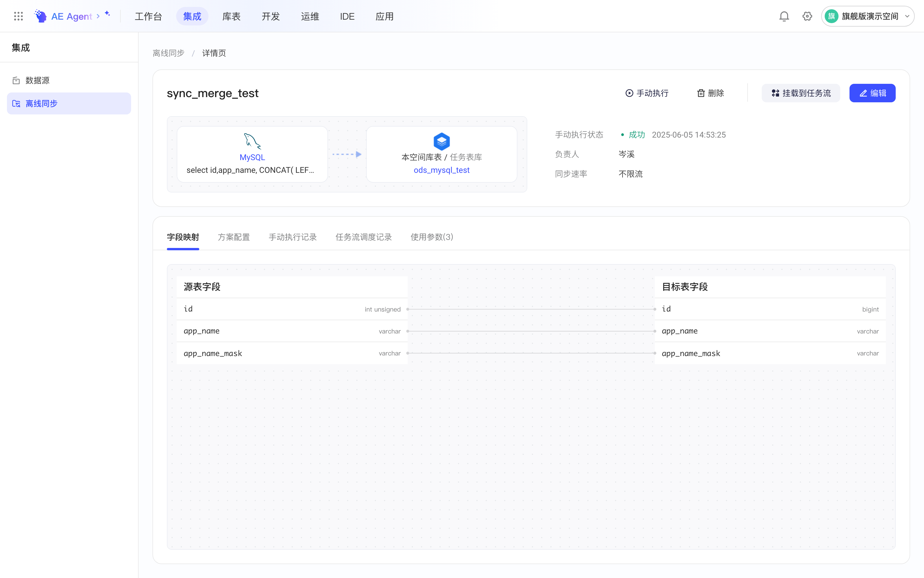Click the source field id int unsigned row

pyautogui.click(x=292, y=309)
